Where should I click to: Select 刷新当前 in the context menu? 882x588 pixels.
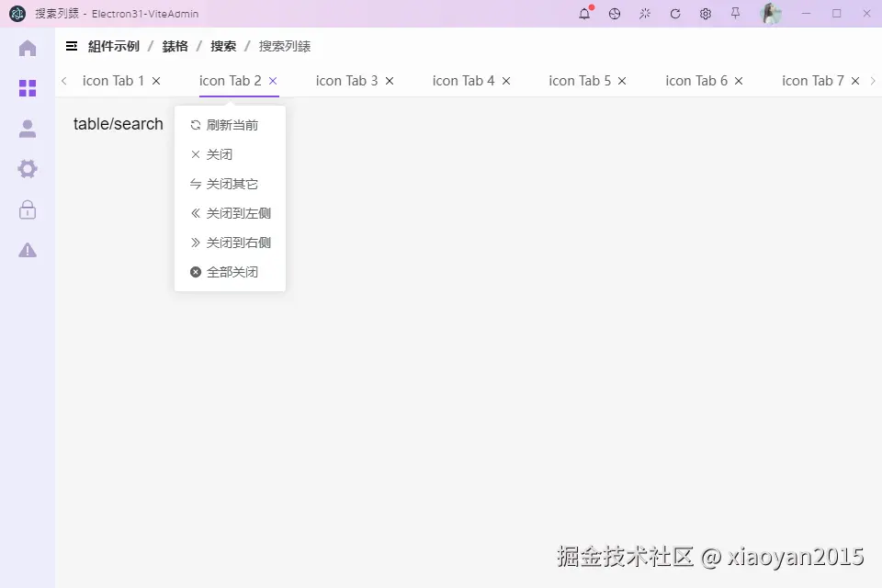[230, 125]
